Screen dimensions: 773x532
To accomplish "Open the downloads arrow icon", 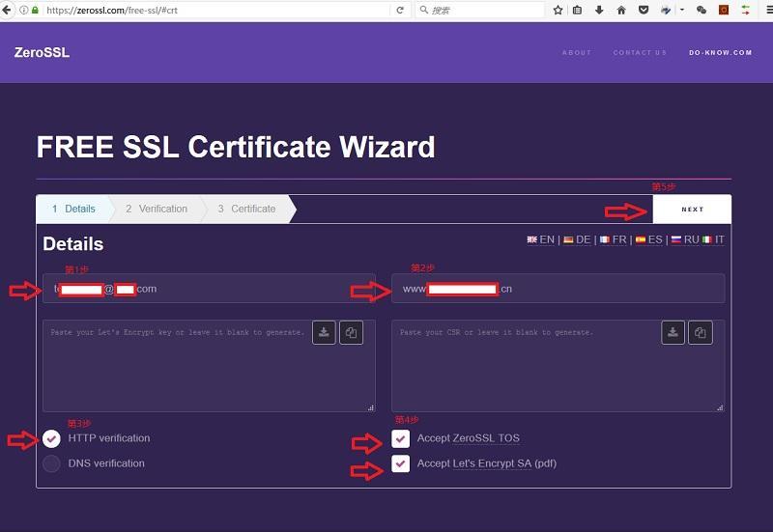I will (x=599, y=10).
